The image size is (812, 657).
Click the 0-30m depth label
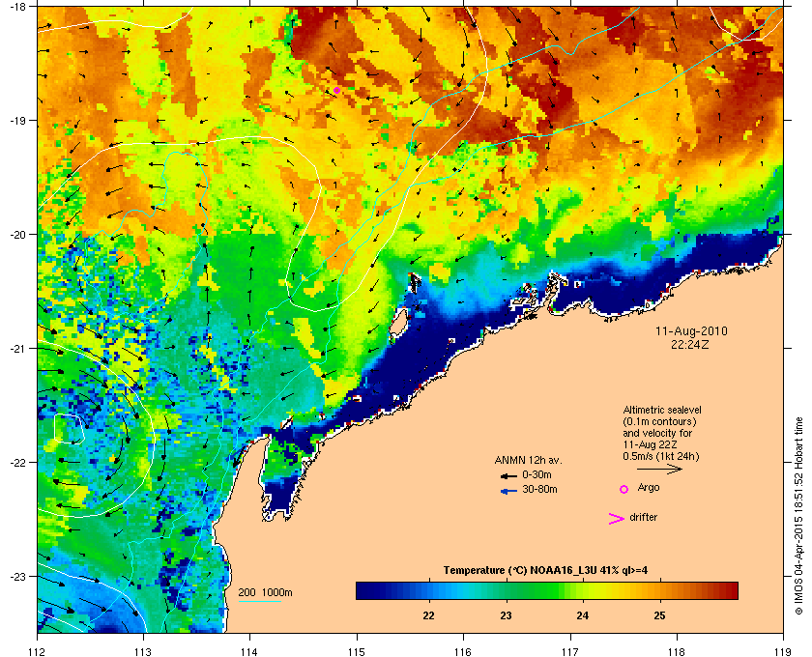[x=536, y=474]
